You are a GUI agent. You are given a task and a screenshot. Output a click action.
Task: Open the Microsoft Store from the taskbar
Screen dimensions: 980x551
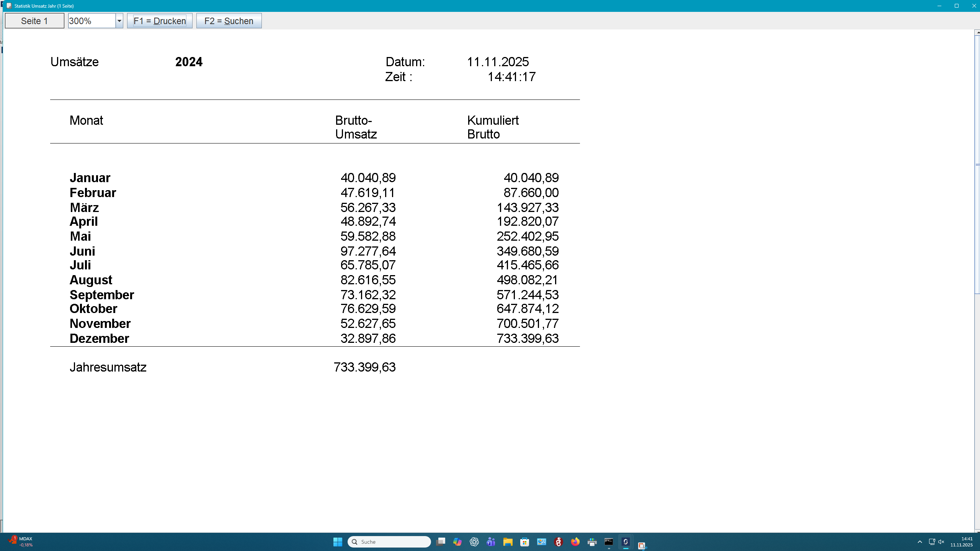pos(525,542)
